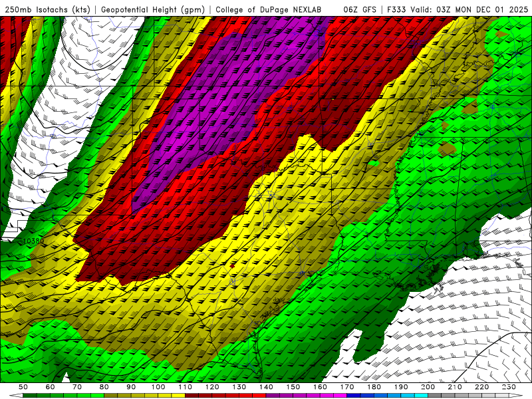
Task: Click the 'Valid: 03Z MON DEC 01 2025' text
Action: tap(469, 10)
